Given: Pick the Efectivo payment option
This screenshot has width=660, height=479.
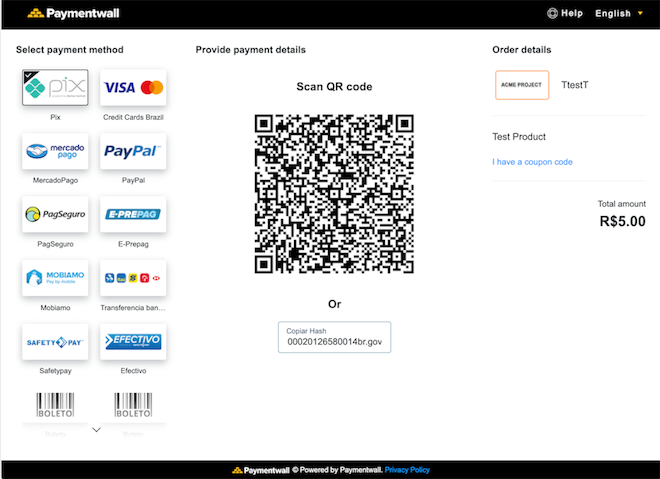Looking at the screenshot, I should (133, 342).
